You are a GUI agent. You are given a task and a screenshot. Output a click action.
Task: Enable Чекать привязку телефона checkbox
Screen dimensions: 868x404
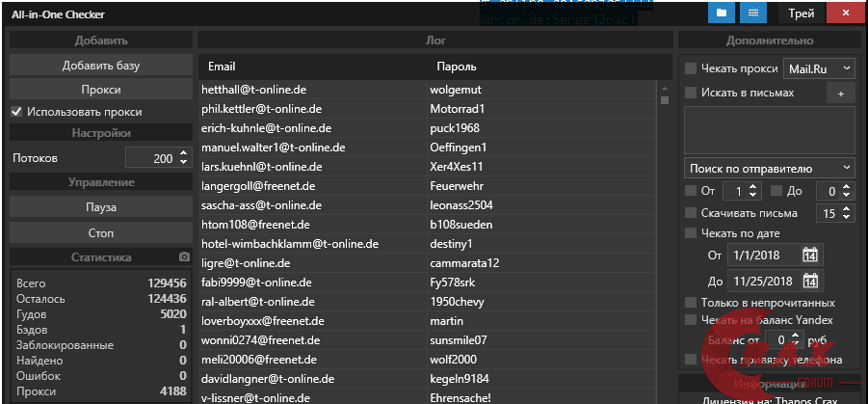pos(691,360)
